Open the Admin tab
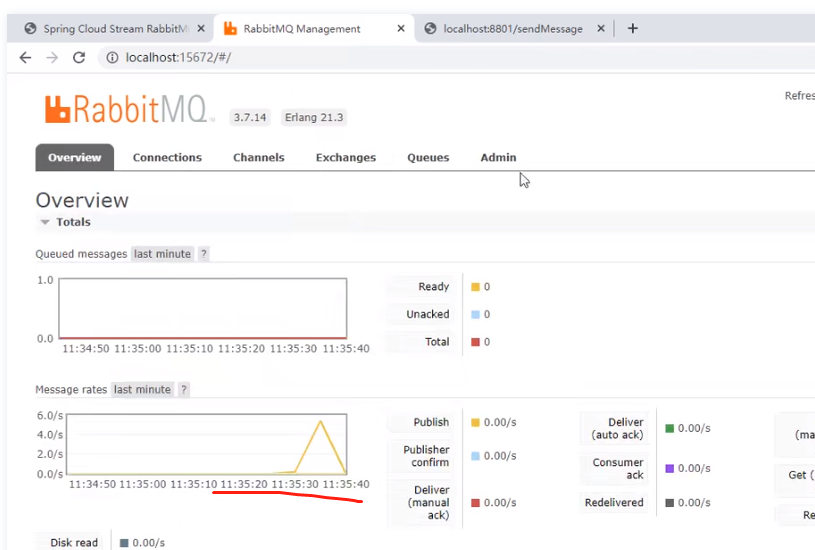This screenshot has width=815, height=550. 498,158
